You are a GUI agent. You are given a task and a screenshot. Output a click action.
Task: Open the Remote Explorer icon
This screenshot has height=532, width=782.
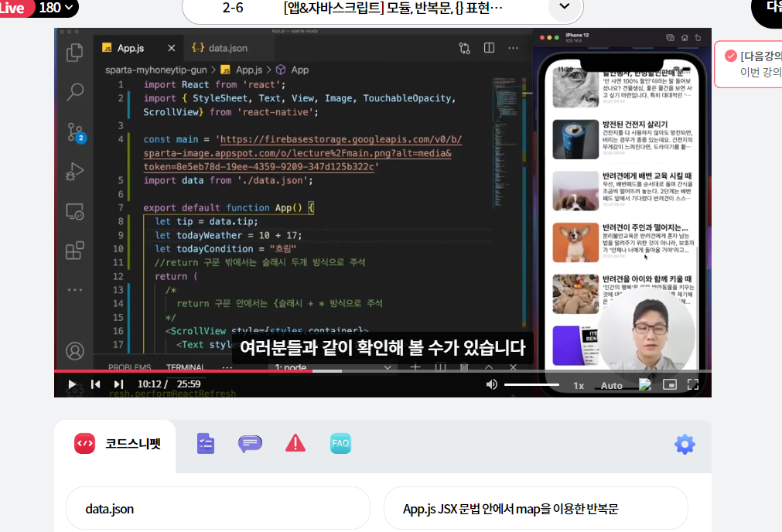[x=74, y=211]
